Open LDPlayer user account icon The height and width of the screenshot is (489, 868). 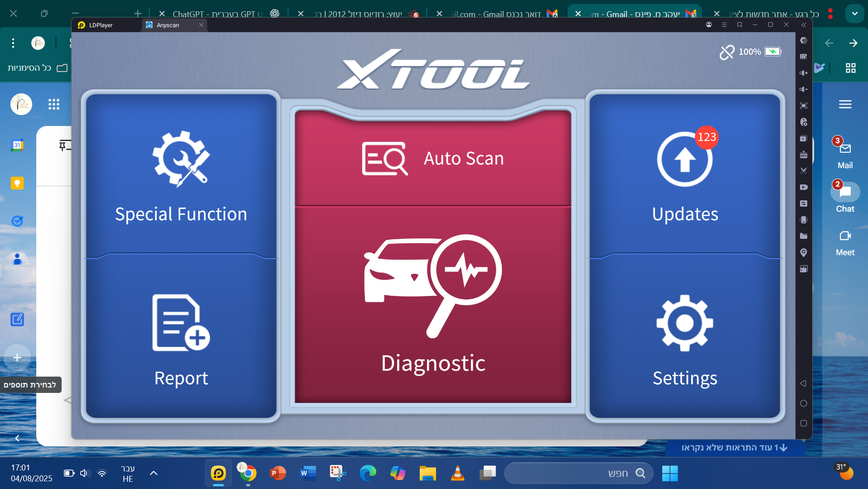tap(709, 25)
